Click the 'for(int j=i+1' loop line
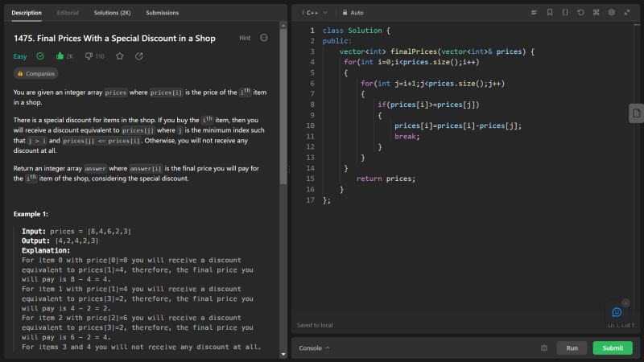This screenshot has height=362, width=644. pos(432,84)
